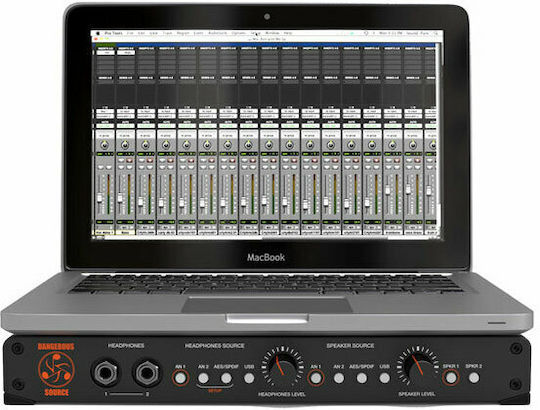Choose USB as the speaker source

[x=384, y=378]
